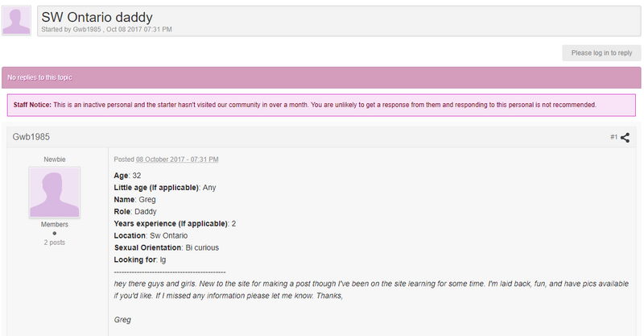Click the "2 posts" count
The height and width of the screenshot is (336, 644).
[x=55, y=242]
